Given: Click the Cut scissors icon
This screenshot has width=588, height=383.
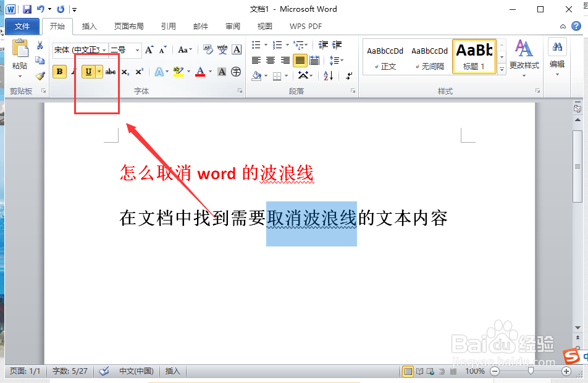Looking at the screenshot, I should point(40,45).
